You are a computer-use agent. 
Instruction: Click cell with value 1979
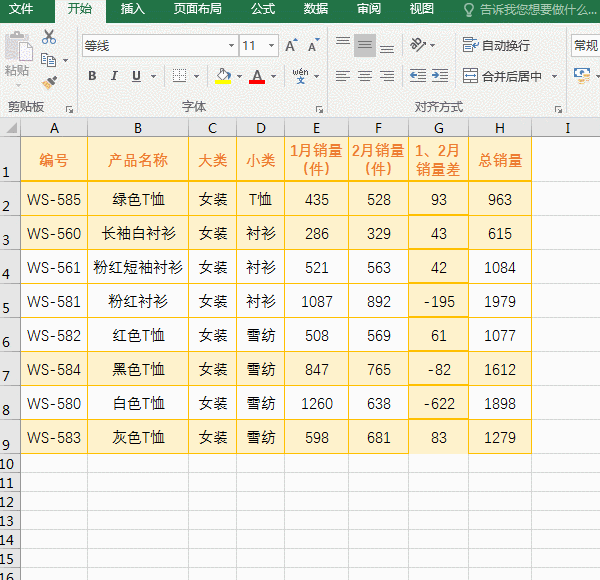500,301
